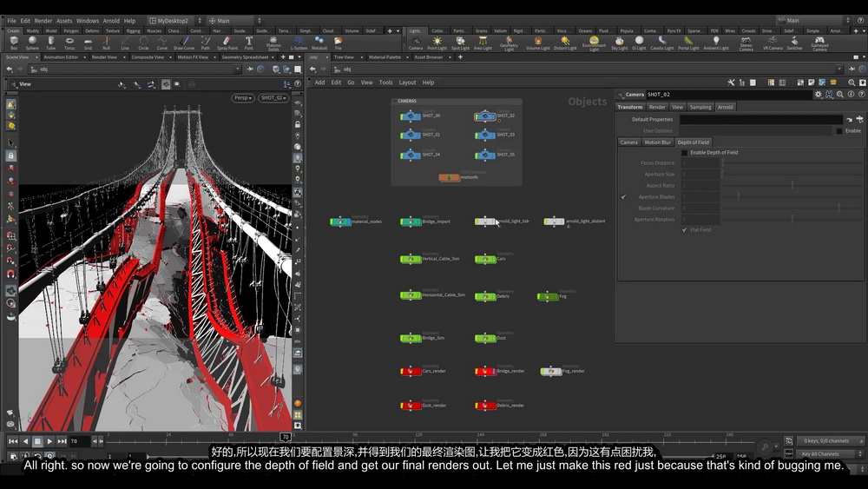Add a Distant Light from the shelf
The image size is (868, 489).
pos(565,43)
